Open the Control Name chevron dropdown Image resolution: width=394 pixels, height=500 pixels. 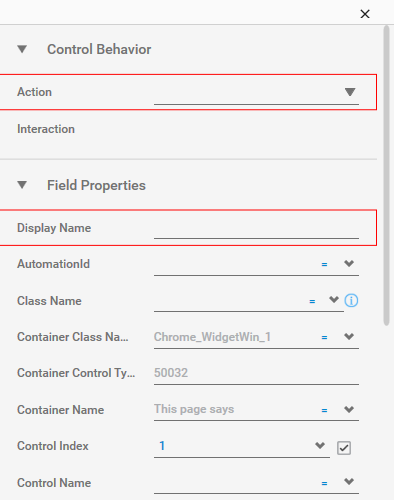[349, 482]
